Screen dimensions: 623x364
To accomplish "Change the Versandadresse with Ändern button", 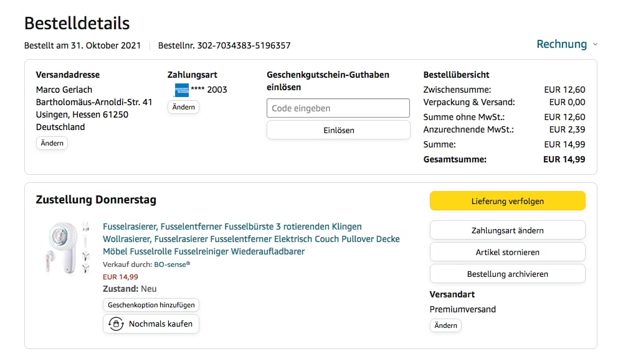I will pyautogui.click(x=52, y=143).
